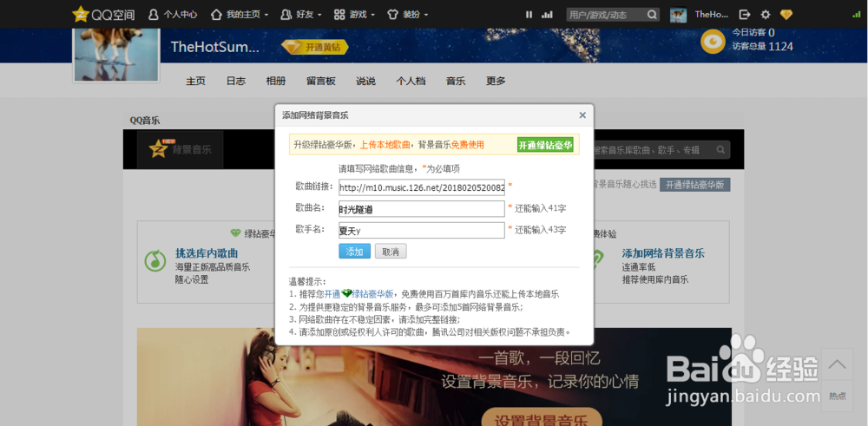Screen dimensions: 868x426
Task: Click the husky profile picture
Action: 116,54
